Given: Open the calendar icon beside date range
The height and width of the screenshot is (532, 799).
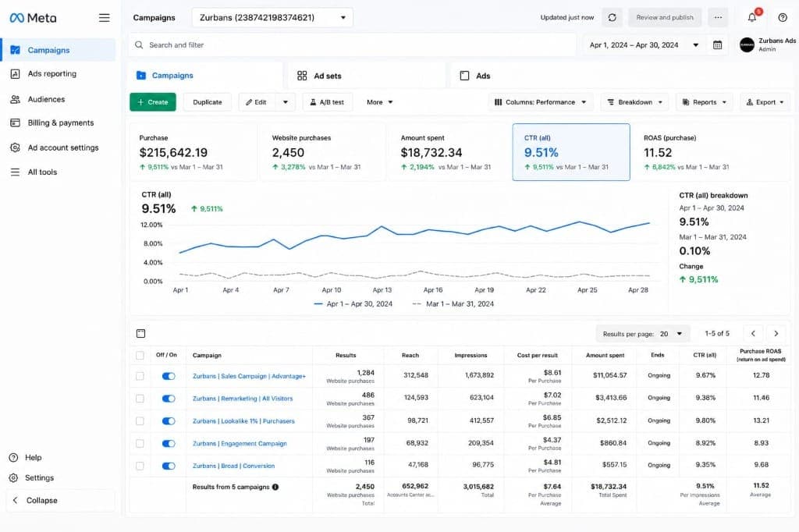Looking at the screenshot, I should click(718, 44).
